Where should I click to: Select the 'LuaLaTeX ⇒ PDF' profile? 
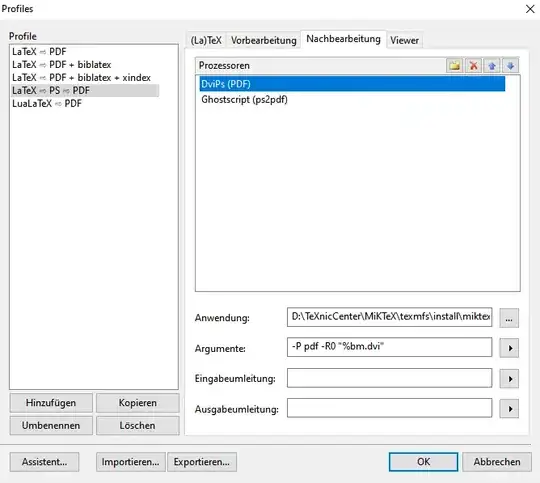[47, 103]
